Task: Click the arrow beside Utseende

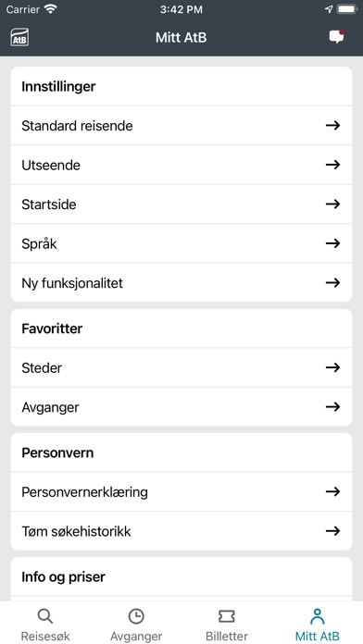Action: 332,165
